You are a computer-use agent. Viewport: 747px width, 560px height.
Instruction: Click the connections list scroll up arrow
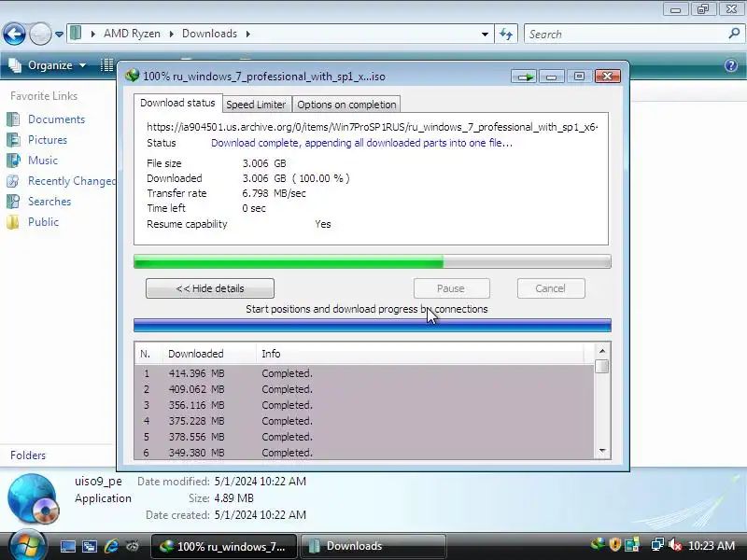click(x=602, y=351)
